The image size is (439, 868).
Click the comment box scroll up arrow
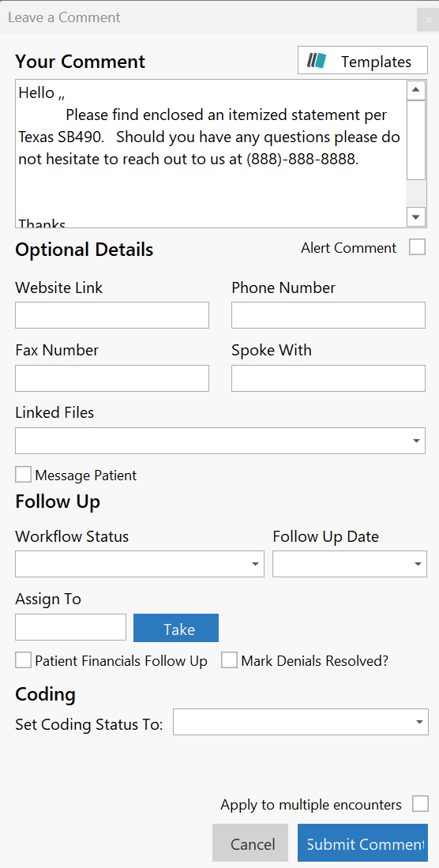point(416,90)
